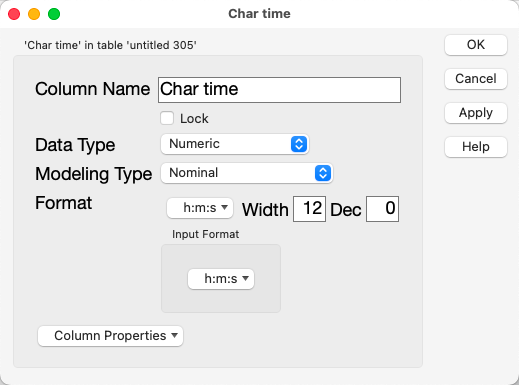Click into the Column Name text field

pos(279,90)
